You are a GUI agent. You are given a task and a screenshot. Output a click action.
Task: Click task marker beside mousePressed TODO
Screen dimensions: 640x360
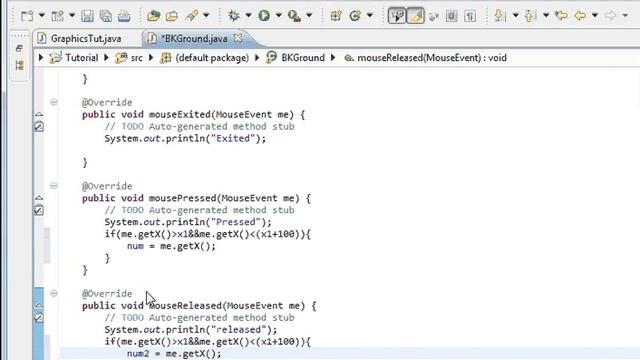tap(39, 210)
